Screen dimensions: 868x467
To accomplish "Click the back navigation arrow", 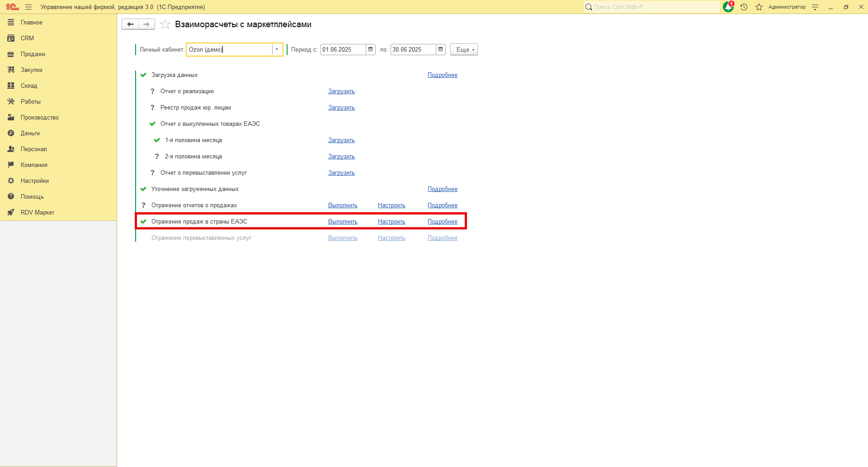I will click(x=130, y=24).
